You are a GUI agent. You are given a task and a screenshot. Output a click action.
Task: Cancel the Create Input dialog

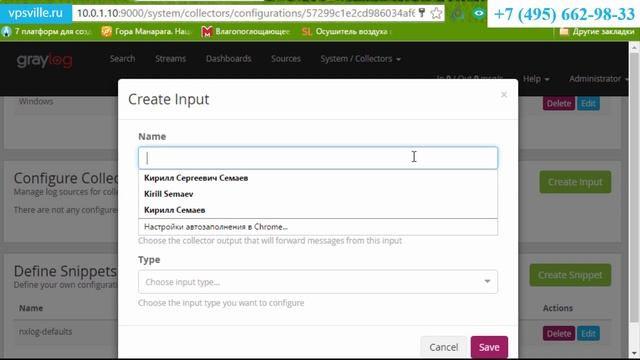point(443,347)
